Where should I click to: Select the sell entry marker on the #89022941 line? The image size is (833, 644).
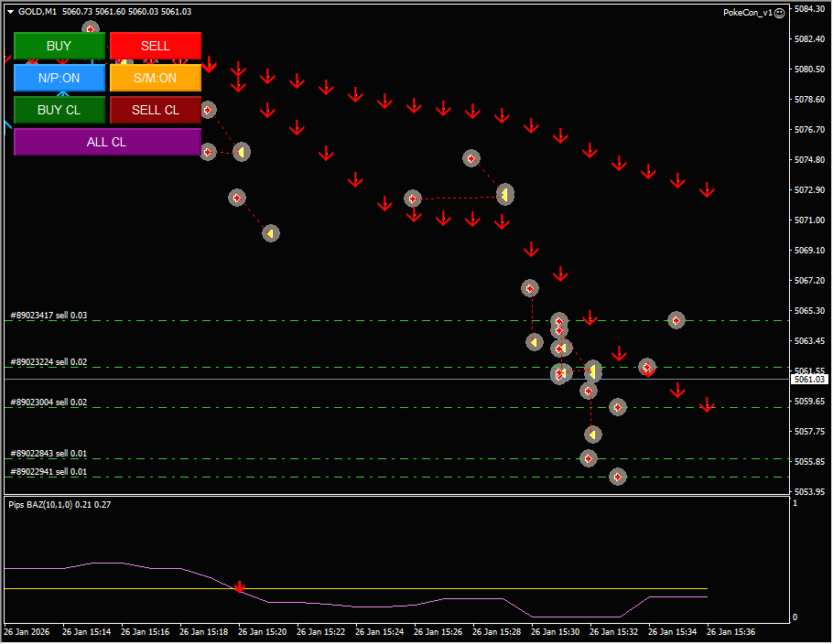click(x=617, y=478)
